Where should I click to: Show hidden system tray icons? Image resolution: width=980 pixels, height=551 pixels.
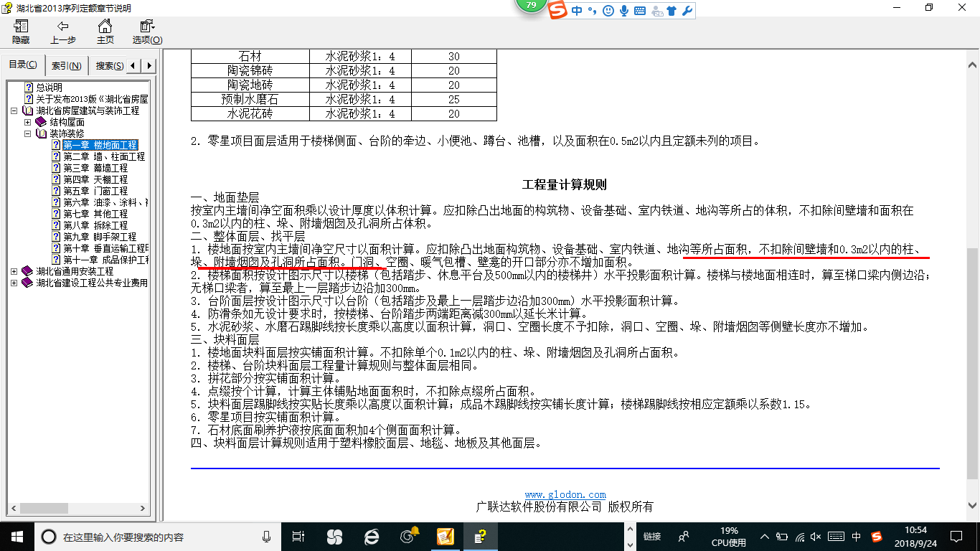pyautogui.click(x=765, y=536)
